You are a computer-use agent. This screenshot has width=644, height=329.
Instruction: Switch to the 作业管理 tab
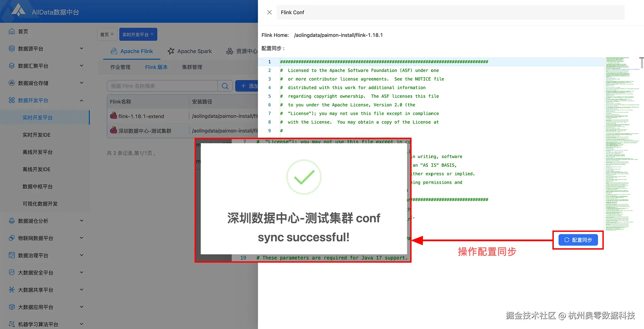click(x=120, y=67)
